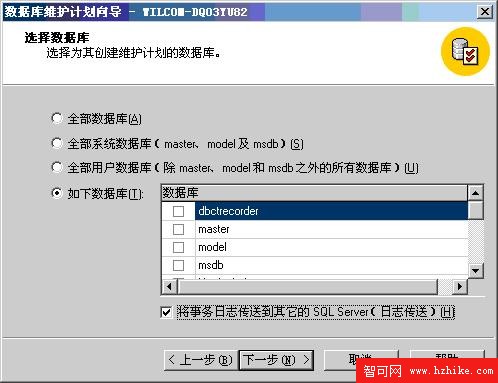Click the database list scroll down arrow
Image resolution: width=498 pixels, height=383 pixels.
tap(476, 271)
